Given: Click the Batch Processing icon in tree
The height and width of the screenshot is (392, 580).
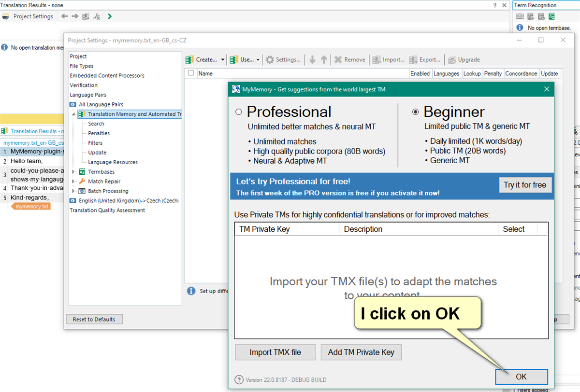Looking at the screenshot, I should [82, 191].
